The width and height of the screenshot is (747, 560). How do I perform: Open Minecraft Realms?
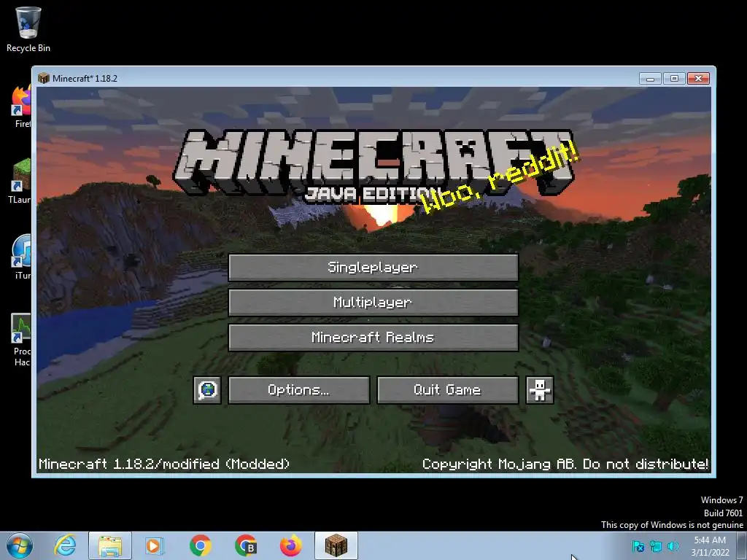[x=373, y=338]
